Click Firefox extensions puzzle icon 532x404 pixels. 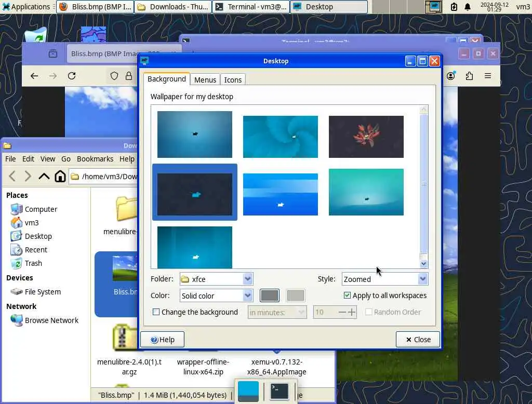point(469,76)
